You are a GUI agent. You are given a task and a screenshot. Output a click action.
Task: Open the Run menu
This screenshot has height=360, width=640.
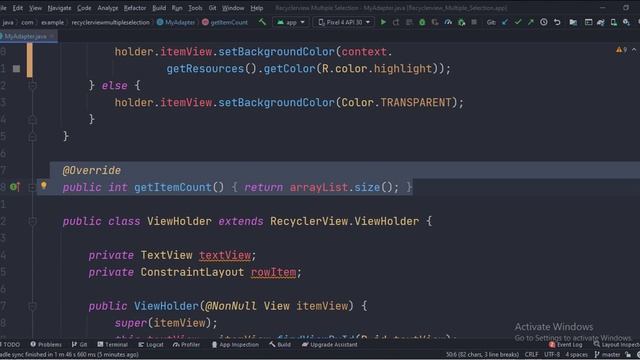(x=177, y=8)
